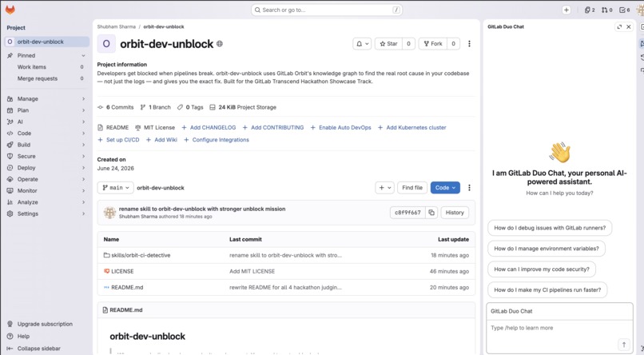Choose 'How do I debug issues with GitLab runners?'
The width and height of the screenshot is (644, 355).
(550, 228)
